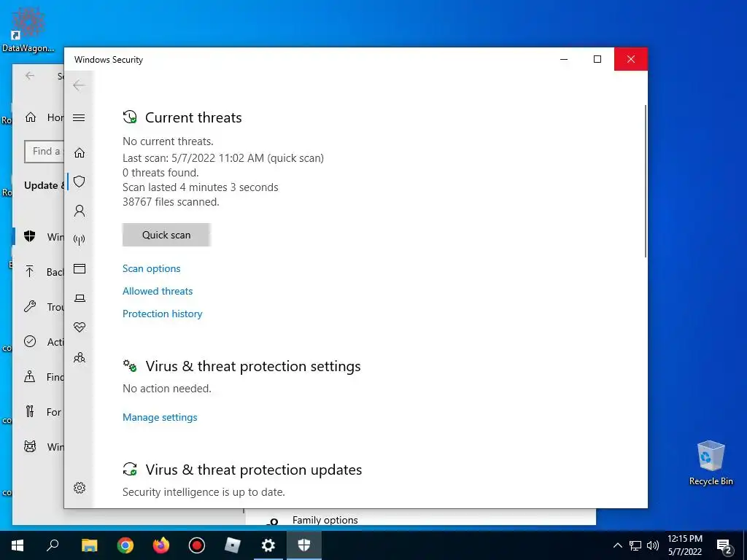Open App & browser control icon
Screen dimensions: 747x560
[x=80, y=268]
